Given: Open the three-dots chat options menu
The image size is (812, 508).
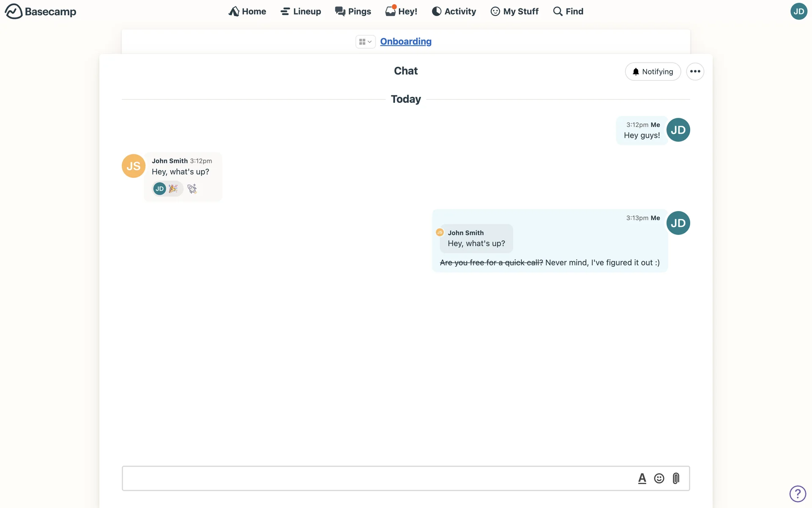Looking at the screenshot, I should click(x=695, y=72).
